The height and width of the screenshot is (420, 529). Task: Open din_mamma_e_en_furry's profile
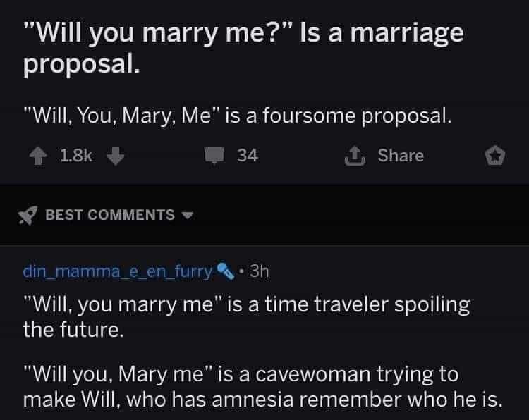118,271
